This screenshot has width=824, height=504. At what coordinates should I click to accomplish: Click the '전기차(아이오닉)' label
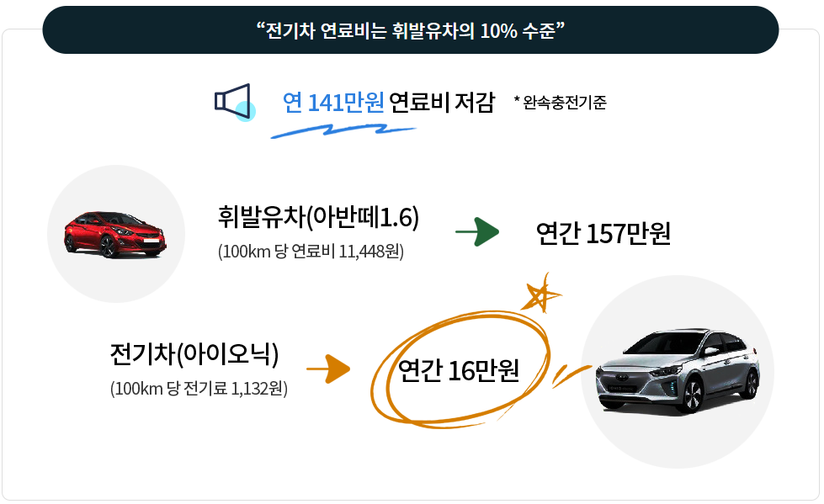(194, 353)
